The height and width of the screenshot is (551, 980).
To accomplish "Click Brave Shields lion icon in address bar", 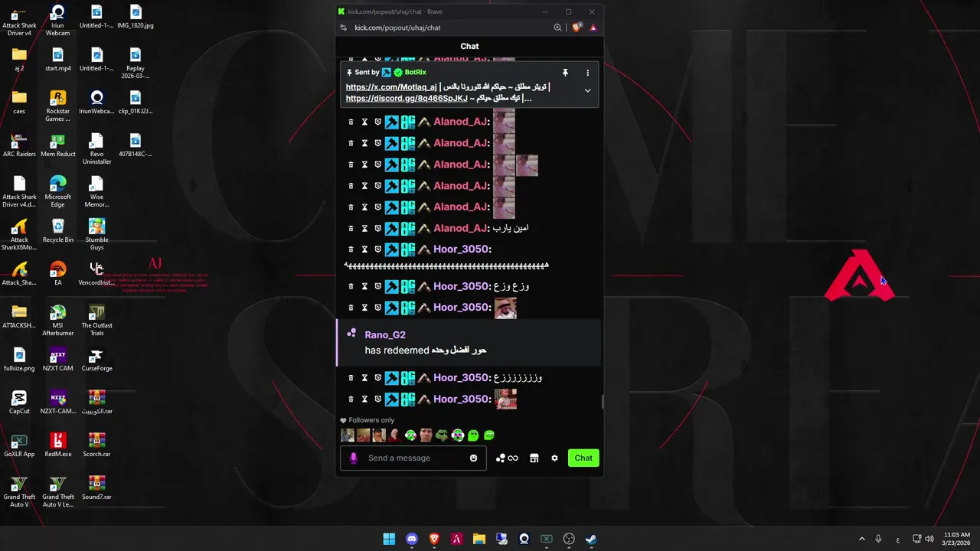I will click(x=577, y=28).
